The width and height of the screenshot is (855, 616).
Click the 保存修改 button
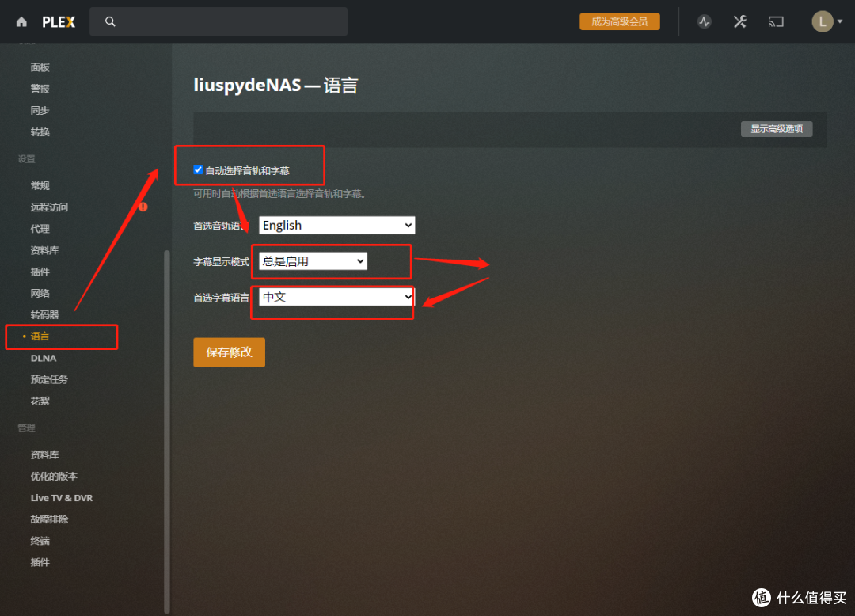[229, 352]
